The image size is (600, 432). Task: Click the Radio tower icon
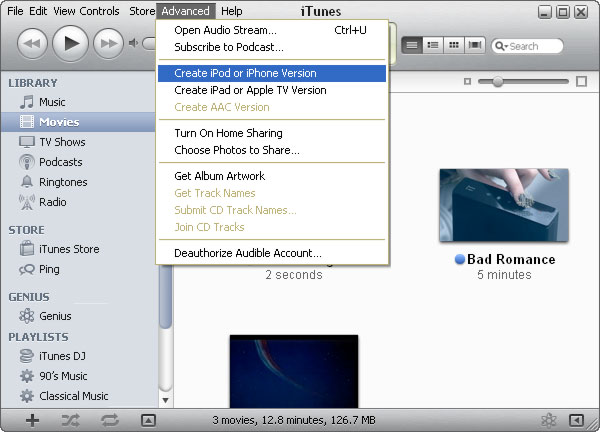click(x=26, y=202)
